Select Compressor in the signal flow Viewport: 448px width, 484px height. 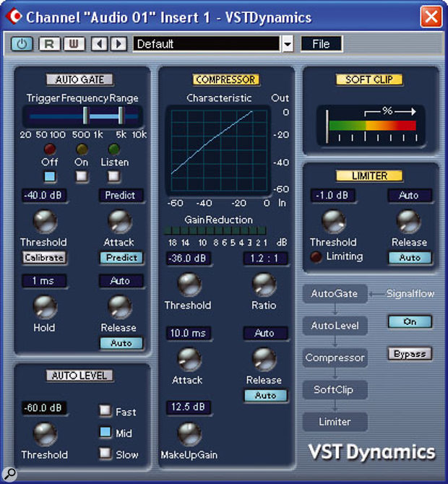[335, 358]
